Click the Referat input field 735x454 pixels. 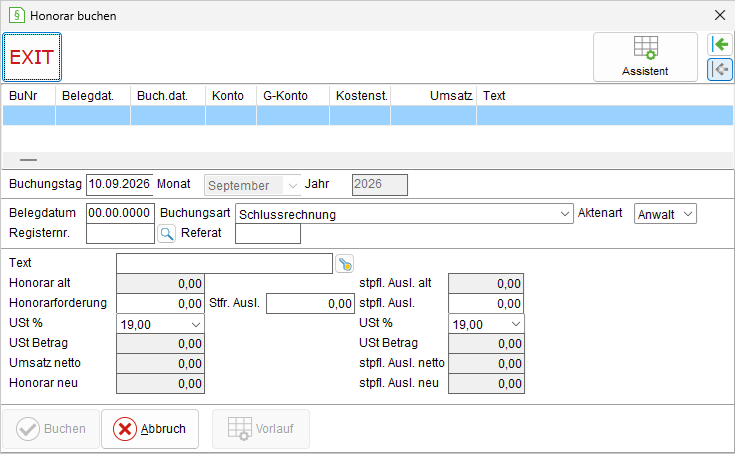click(268, 233)
